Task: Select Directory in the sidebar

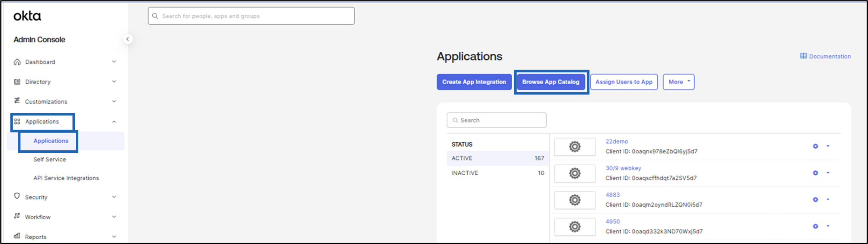Action: point(38,82)
